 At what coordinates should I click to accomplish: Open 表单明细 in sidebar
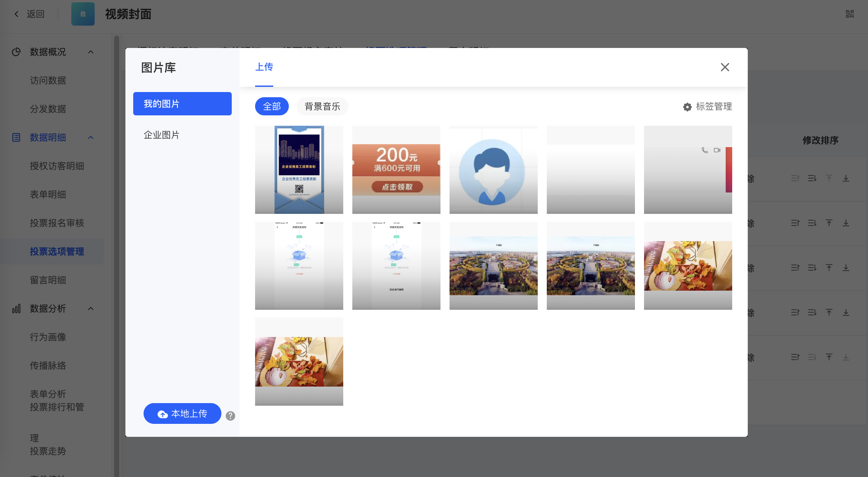(x=48, y=194)
